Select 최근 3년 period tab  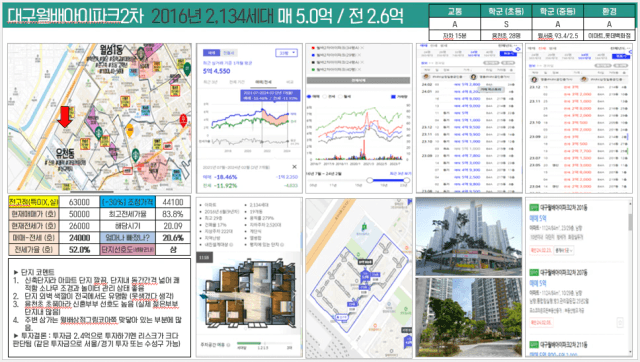[x=211, y=82]
